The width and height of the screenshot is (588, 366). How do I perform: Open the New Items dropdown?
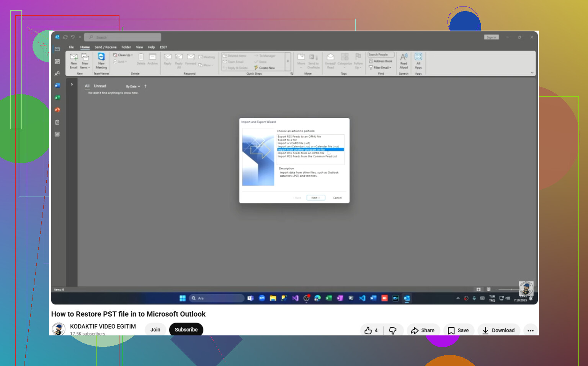click(x=85, y=61)
